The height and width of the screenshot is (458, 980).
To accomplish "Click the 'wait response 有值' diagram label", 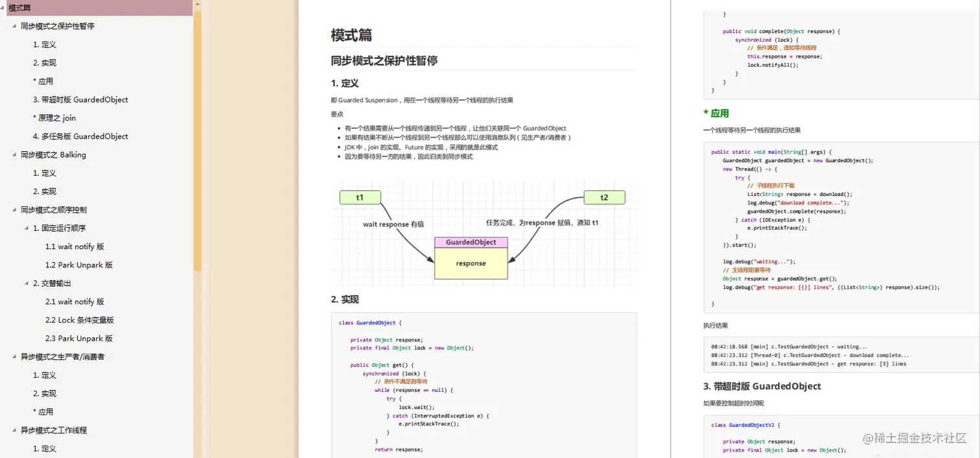I will tap(393, 224).
